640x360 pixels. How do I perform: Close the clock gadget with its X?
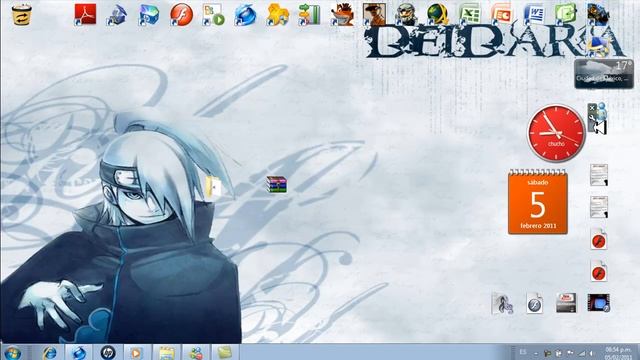[592, 108]
